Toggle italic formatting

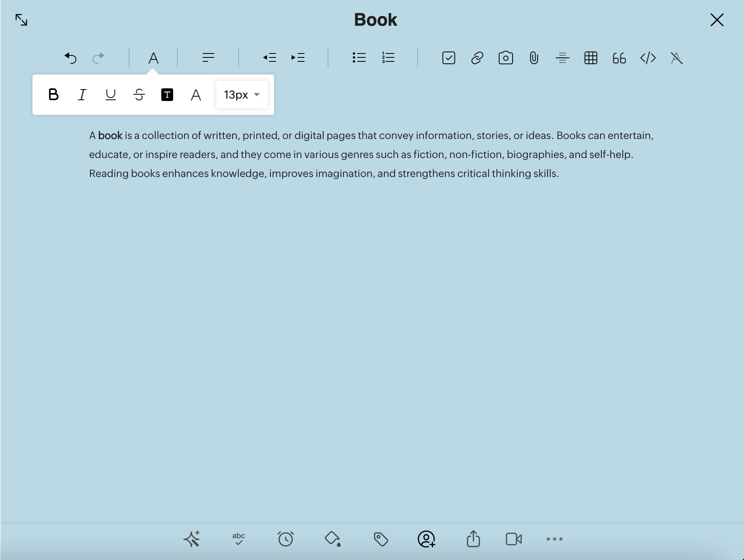(82, 95)
